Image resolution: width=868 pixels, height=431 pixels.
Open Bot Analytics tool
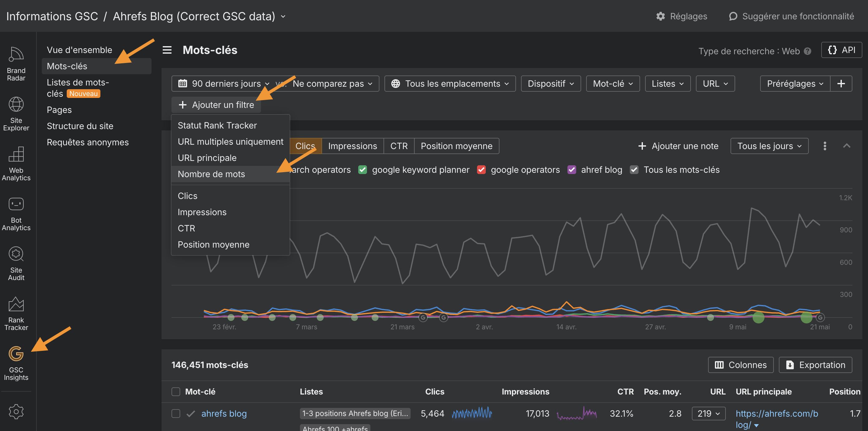[x=16, y=214]
